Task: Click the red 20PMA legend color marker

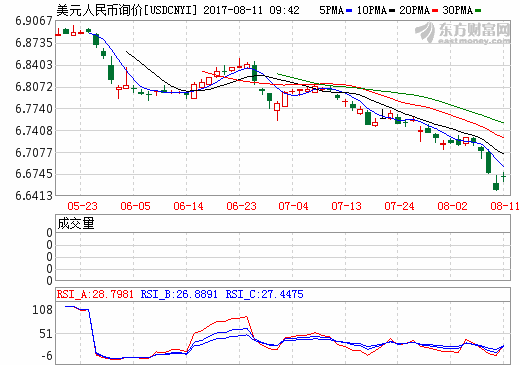Action: point(435,11)
